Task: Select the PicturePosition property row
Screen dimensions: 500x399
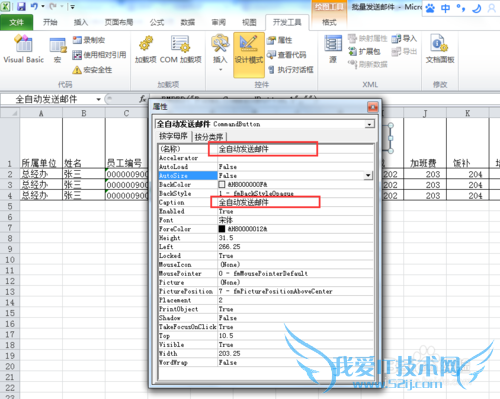Action: tap(266, 291)
